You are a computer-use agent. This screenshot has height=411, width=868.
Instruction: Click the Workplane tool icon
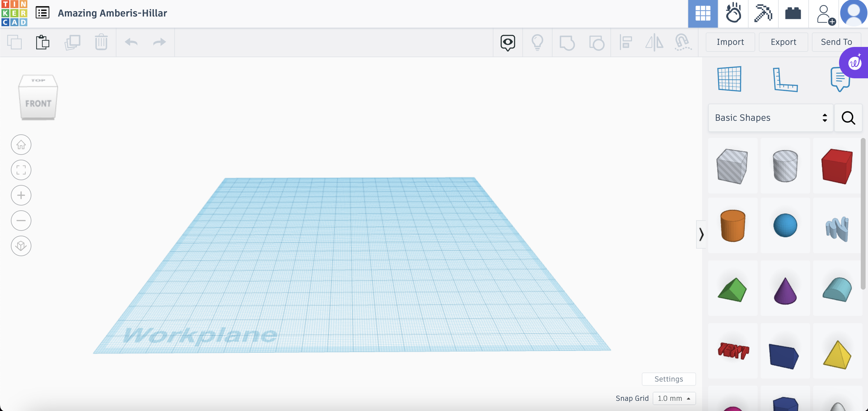pos(730,79)
